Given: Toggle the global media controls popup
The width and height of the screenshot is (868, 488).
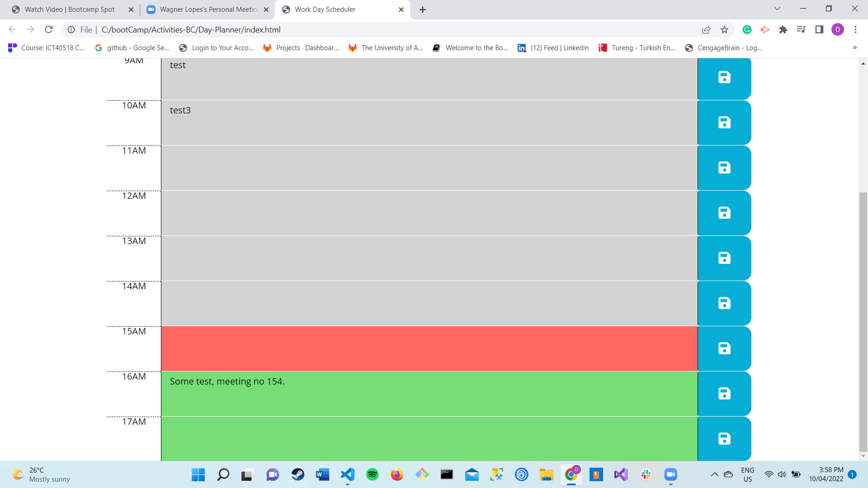Looking at the screenshot, I should [801, 29].
